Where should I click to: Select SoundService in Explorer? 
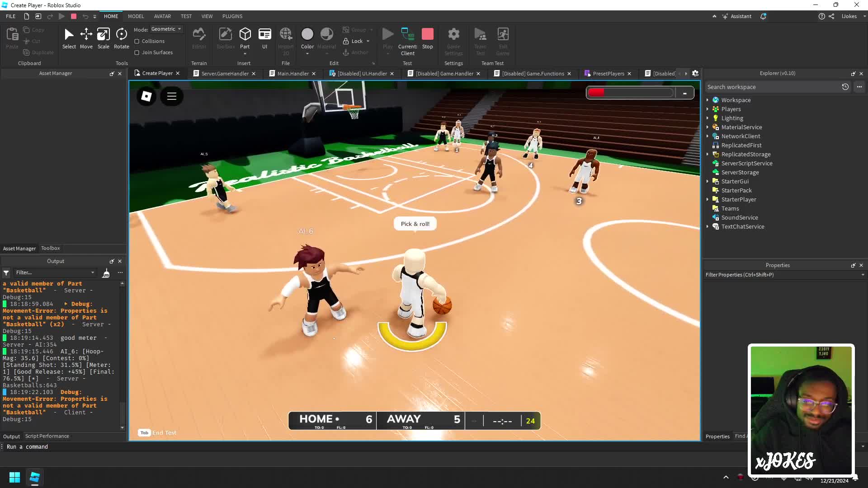[739, 217]
